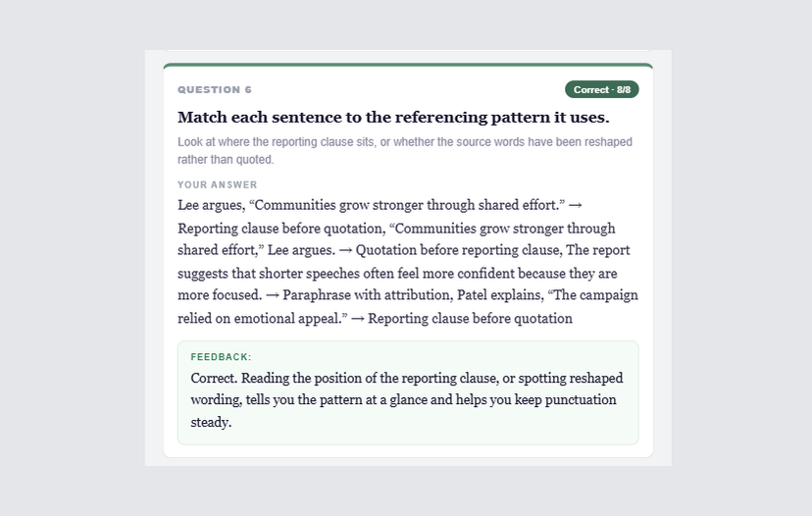Image resolution: width=812 pixels, height=516 pixels.
Task: Select "Paraphrase with attribution" answer text
Action: (x=368, y=295)
